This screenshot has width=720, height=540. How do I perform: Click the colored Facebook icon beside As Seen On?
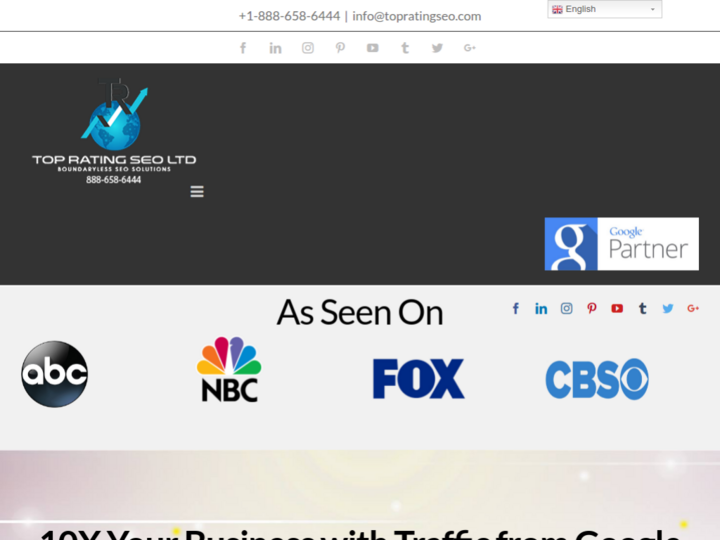point(516,309)
